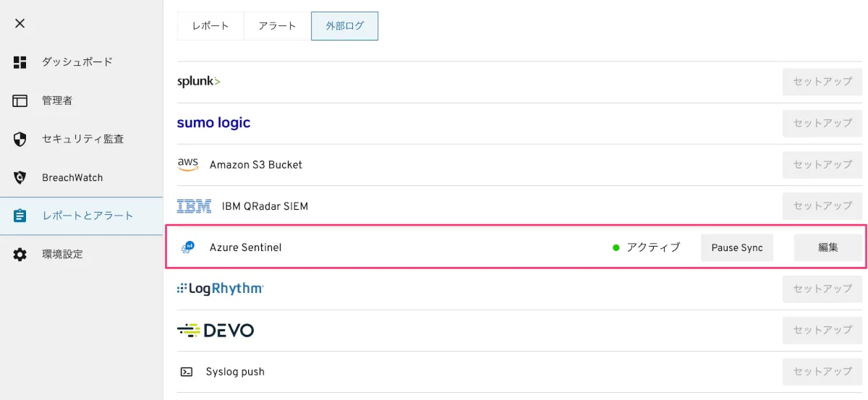The image size is (868, 400).
Task: Click the Syslog push terminal icon
Action: (x=187, y=372)
